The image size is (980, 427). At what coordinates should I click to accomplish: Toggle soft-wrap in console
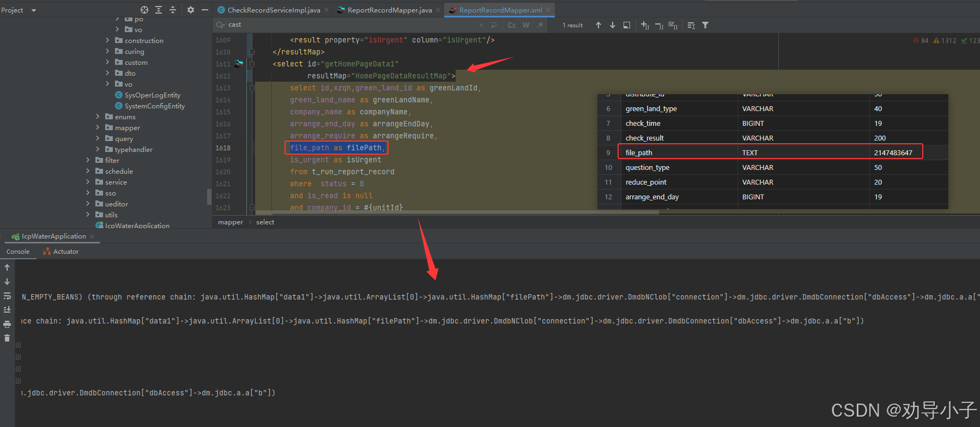click(x=7, y=296)
